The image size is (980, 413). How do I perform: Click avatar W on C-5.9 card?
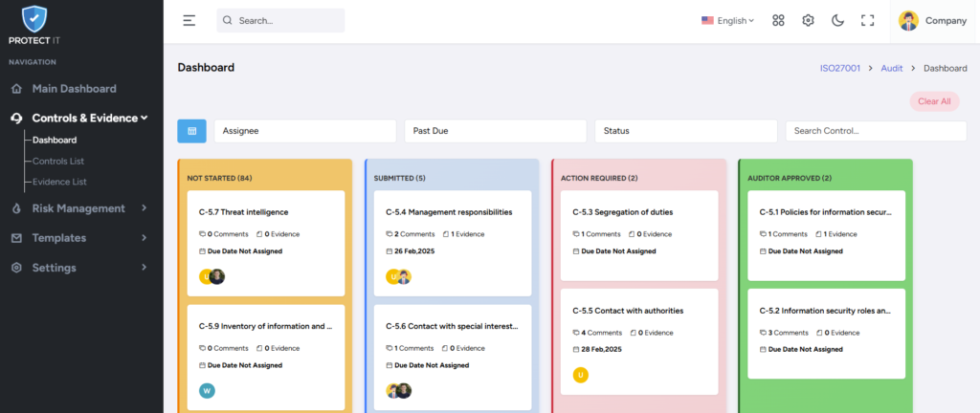pyautogui.click(x=207, y=391)
